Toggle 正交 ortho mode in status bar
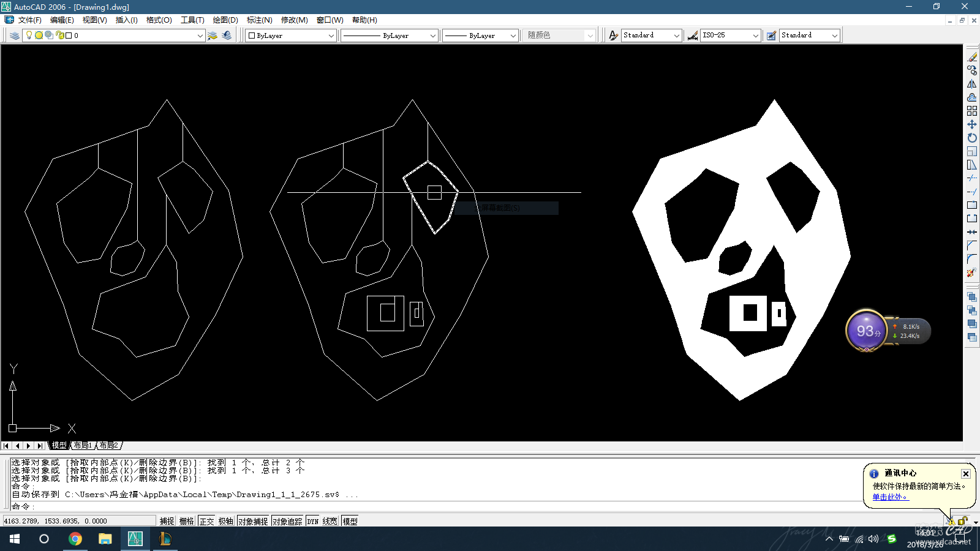 (207, 521)
